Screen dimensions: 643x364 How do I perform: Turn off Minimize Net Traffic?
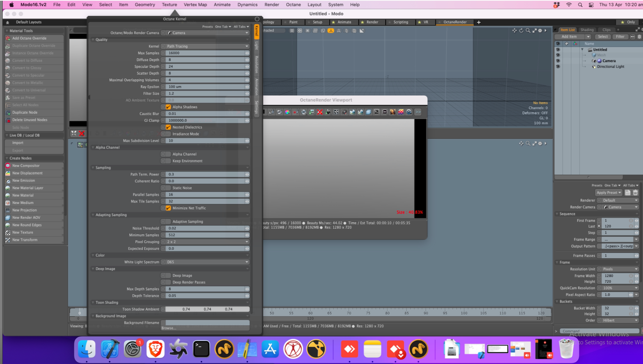tap(168, 208)
